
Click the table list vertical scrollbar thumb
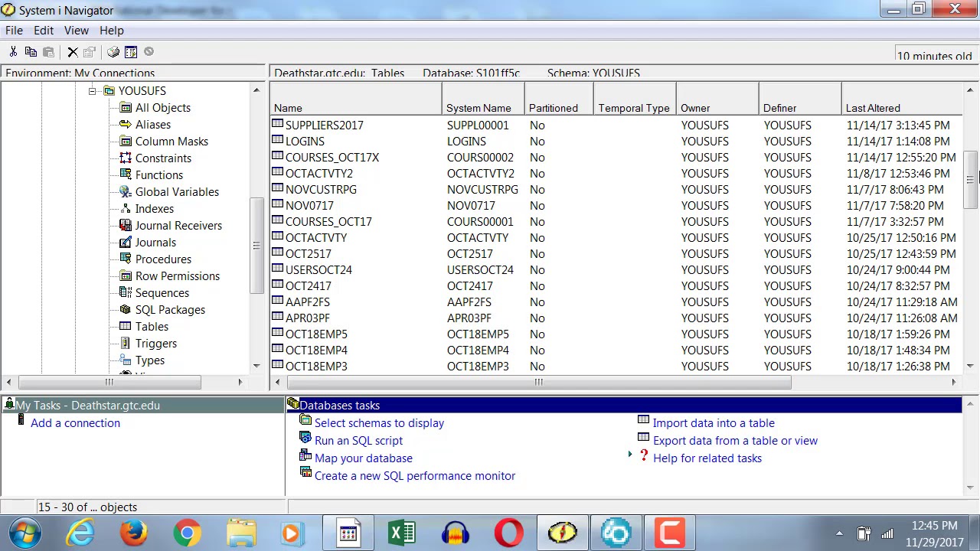tap(971, 179)
